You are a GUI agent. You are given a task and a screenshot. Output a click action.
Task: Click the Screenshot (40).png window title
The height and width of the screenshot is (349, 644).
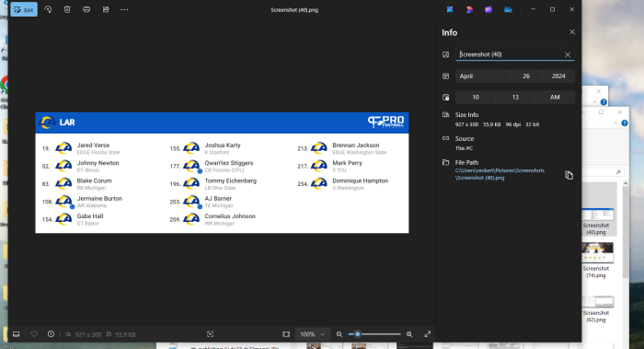(294, 10)
